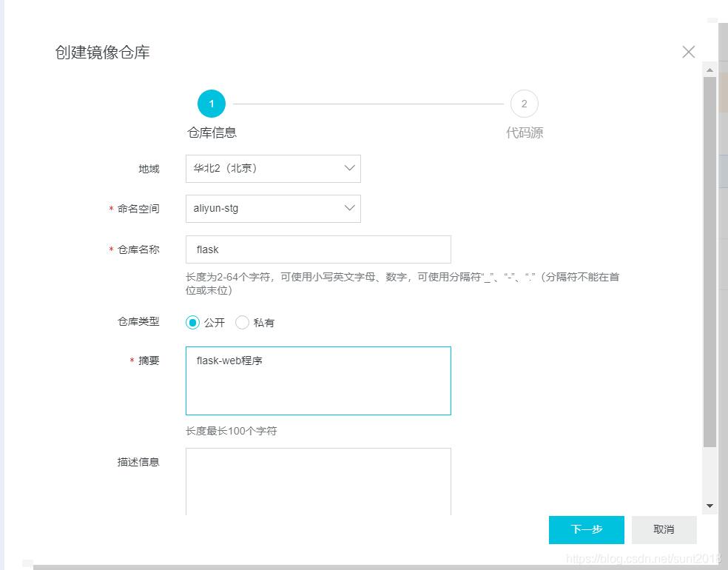The height and width of the screenshot is (570, 728).
Task: Expand the aliyun-stg namespace dropdown
Action: [273, 209]
